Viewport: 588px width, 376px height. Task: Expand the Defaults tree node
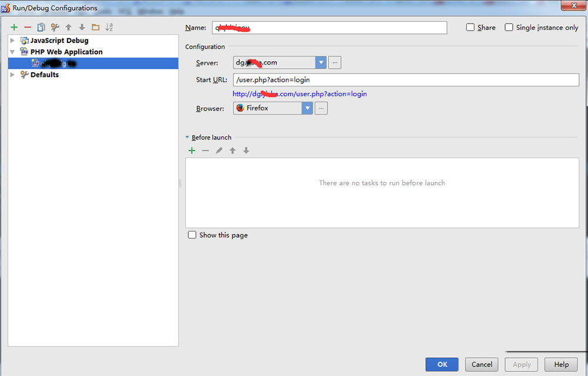(12, 75)
